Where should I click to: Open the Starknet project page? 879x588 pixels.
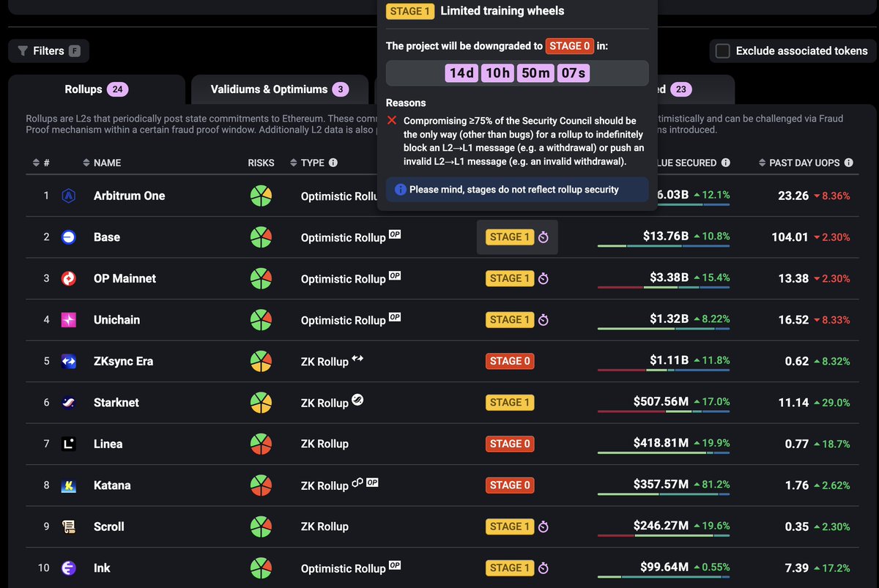click(116, 403)
